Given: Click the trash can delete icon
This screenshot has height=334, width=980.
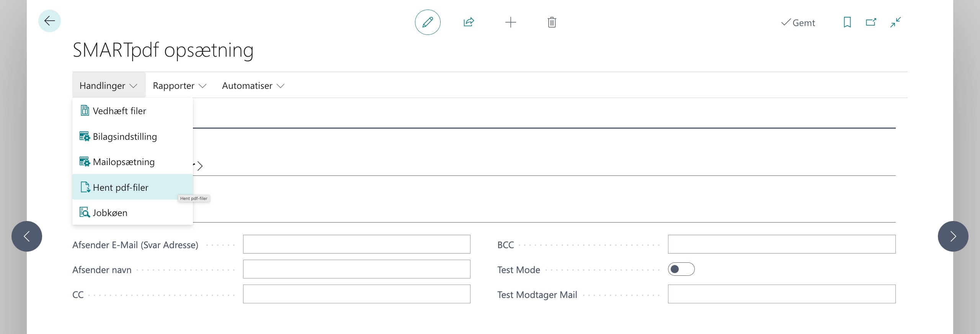Looking at the screenshot, I should 552,22.
